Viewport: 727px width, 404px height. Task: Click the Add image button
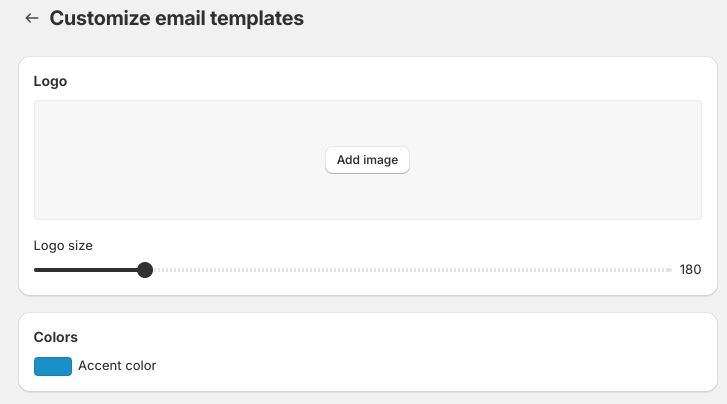(x=367, y=160)
